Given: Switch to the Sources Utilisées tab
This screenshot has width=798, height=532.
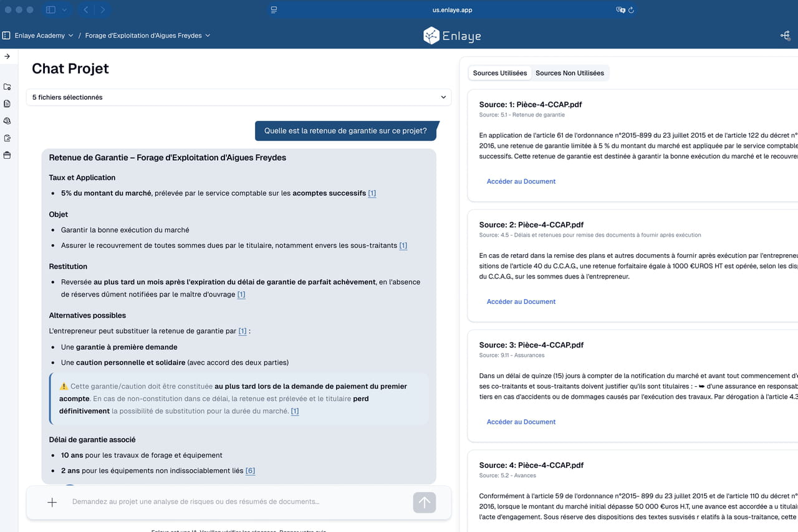Looking at the screenshot, I should [x=500, y=73].
